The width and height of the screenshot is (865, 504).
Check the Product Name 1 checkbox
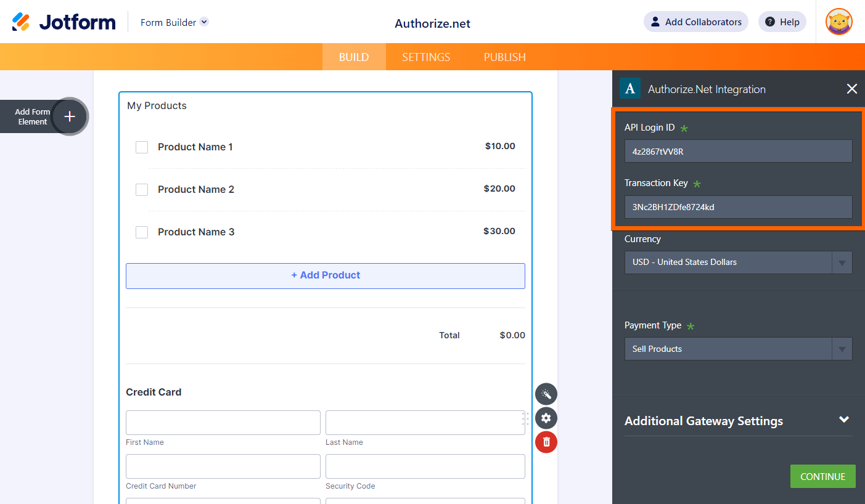point(142,147)
